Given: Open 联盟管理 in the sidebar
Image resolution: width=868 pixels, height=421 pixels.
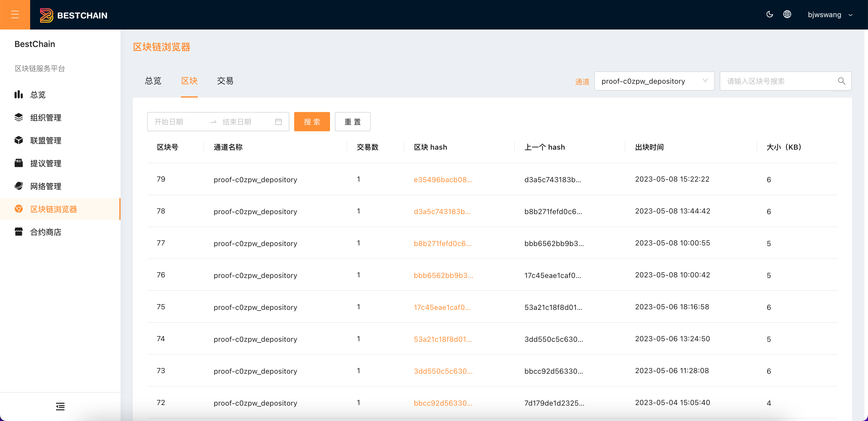Looking at the screenshot, I should [x=60, y=140].
